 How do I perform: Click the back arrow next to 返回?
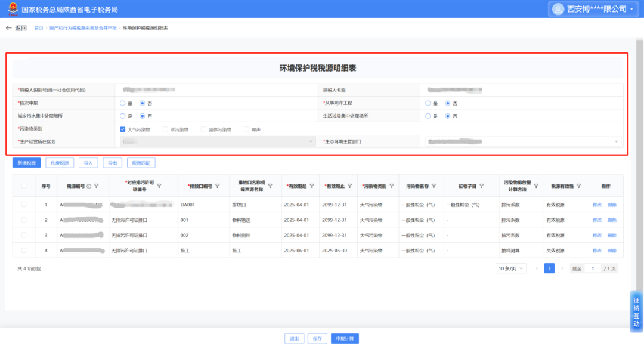click(x=8, y=28)
